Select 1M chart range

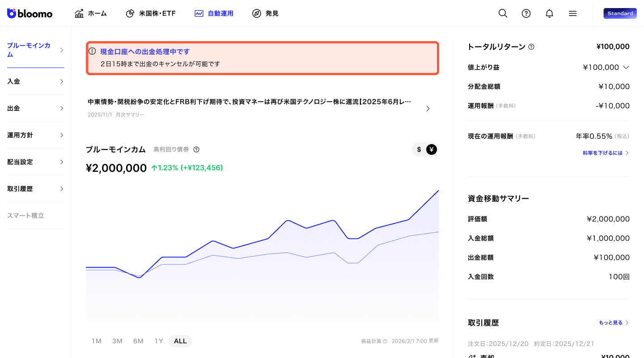97,341
